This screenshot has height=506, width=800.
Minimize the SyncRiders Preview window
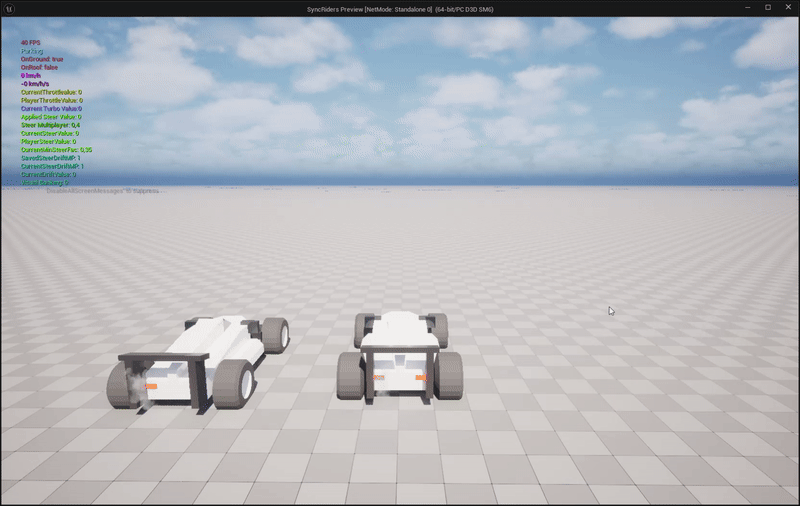[747, 8]
